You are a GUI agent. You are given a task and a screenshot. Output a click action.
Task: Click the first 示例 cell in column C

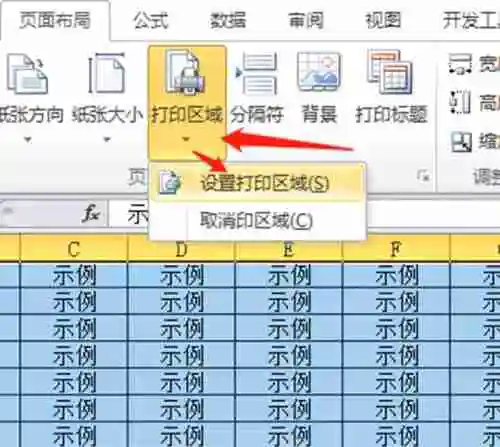coord(74,275)
